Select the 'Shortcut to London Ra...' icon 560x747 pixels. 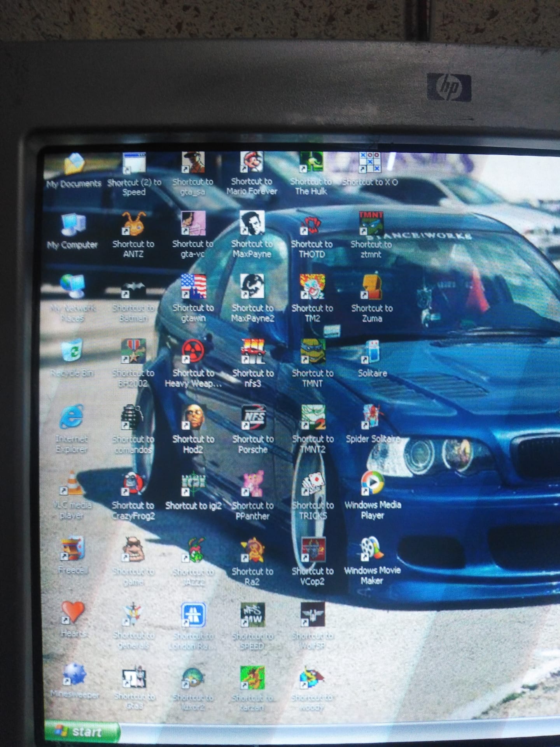(193, 615)
